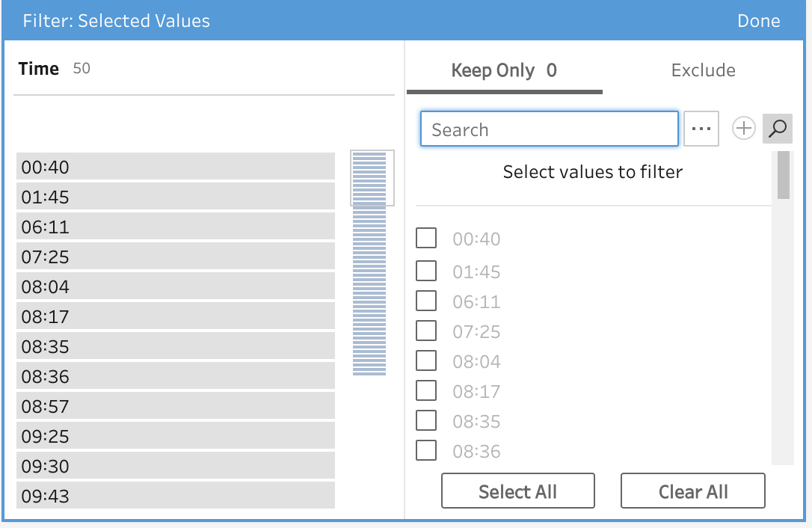Select the 08:57 value bar

[x=176, y=406]
